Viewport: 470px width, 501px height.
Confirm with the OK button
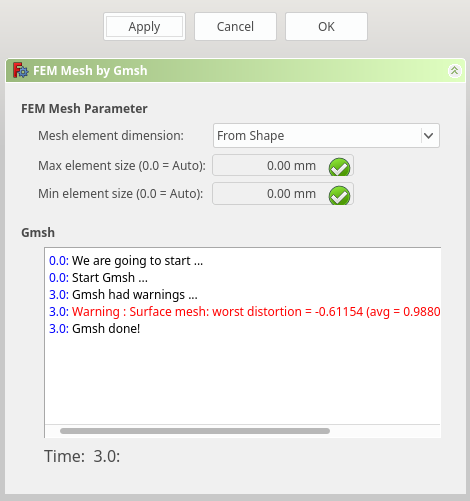coord(326,27)
